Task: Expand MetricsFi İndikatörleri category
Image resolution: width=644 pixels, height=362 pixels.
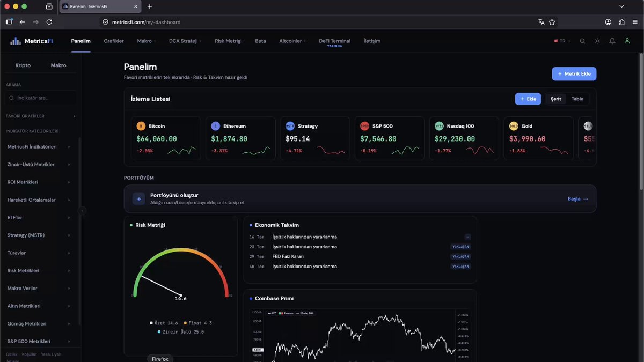Action: [39, 147]
